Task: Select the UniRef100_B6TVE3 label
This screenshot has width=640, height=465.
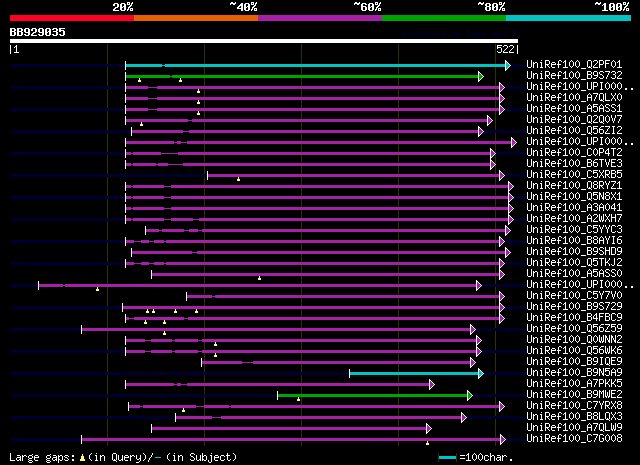Action: click(574, 164)
